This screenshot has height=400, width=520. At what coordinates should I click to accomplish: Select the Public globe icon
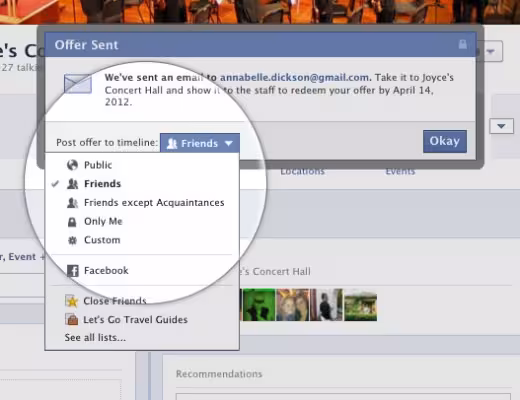[x=72, y=165]
